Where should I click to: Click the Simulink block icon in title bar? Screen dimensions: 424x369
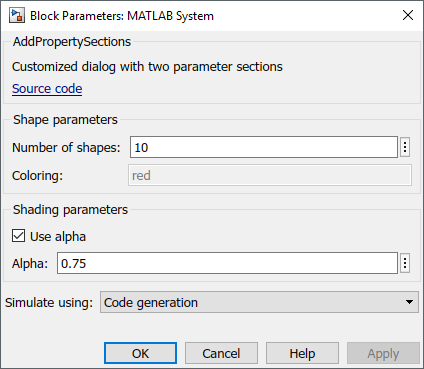pyautogui.click(x=17, y=16)
